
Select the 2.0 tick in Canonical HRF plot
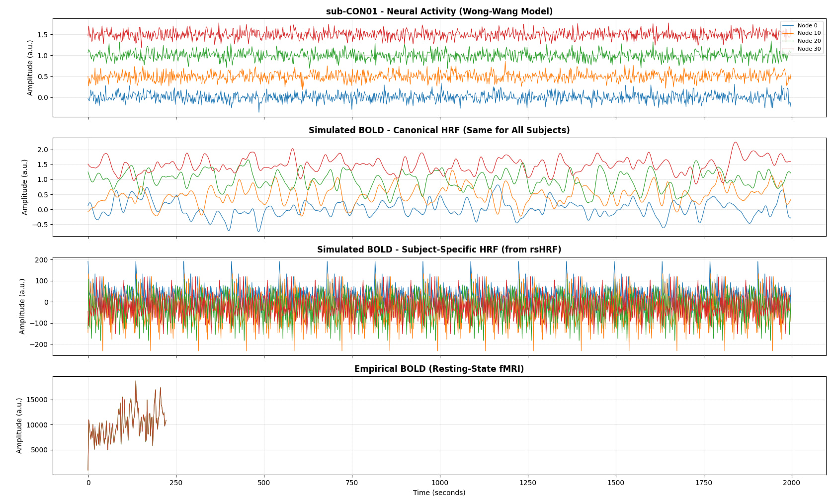tap(42, 150)
